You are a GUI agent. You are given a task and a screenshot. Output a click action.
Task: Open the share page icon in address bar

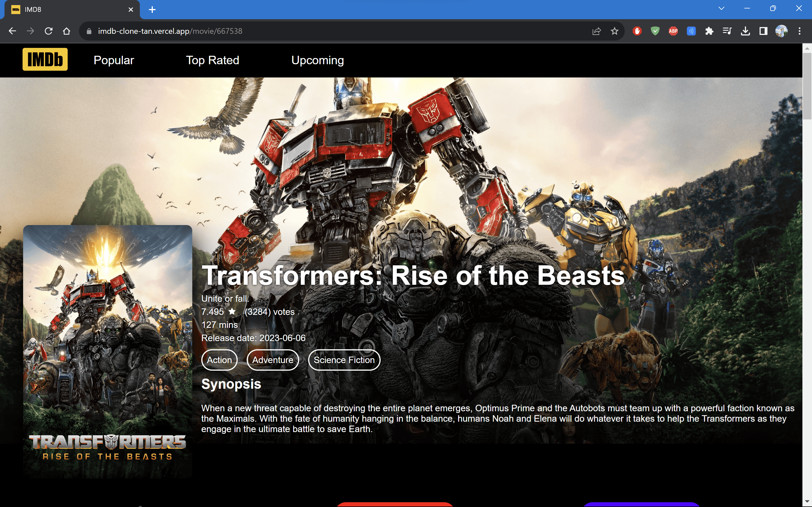596,31
